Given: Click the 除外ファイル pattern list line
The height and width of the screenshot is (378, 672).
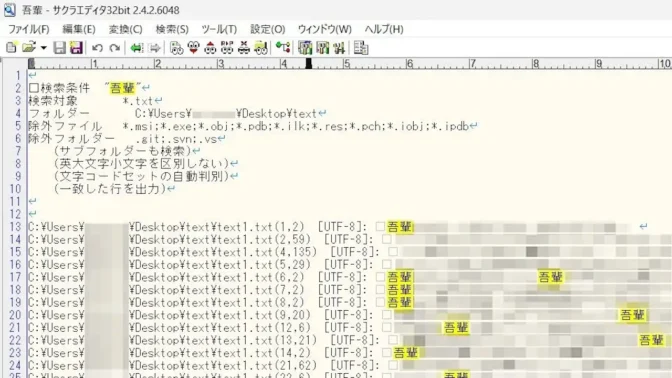Looking at the screenshot, I should pyautogui.click(x=252, y=126).
